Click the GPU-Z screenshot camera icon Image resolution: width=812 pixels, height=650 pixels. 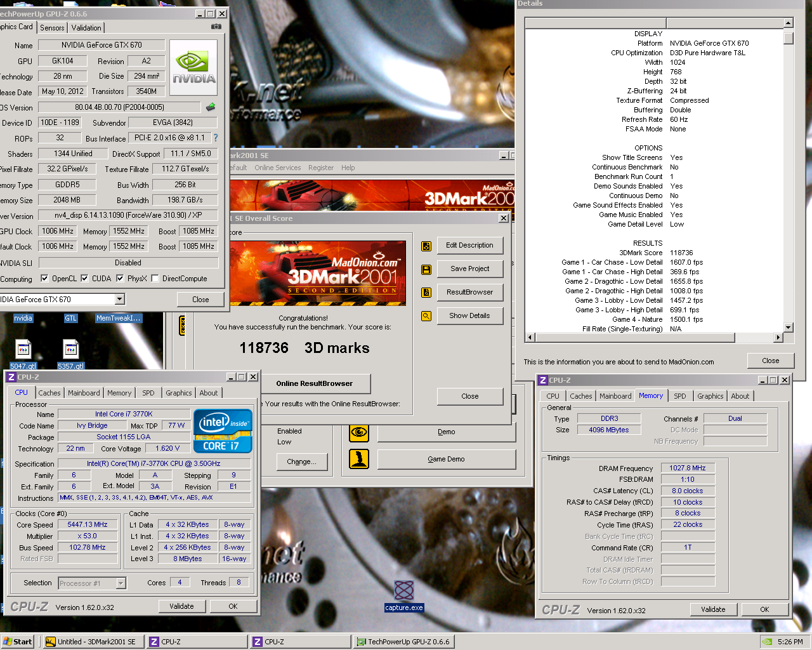[216, 27]
